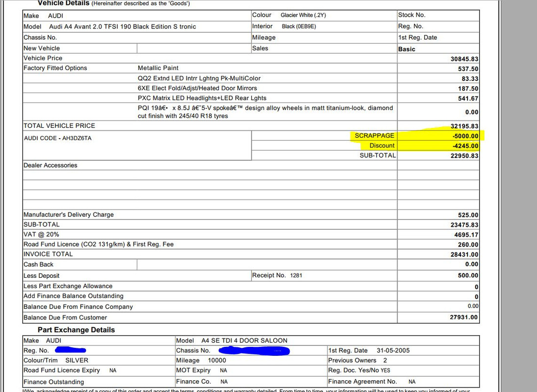Select the PXC Matrix LED Headlights line
The width and height of the screenshot is (537, 392).
coord(202,98)
